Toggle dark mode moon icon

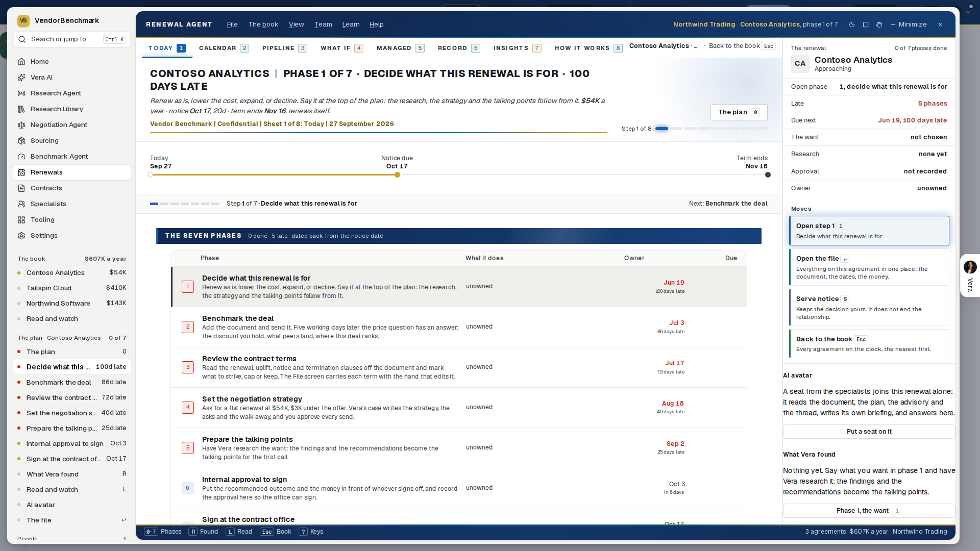(852, 24)
